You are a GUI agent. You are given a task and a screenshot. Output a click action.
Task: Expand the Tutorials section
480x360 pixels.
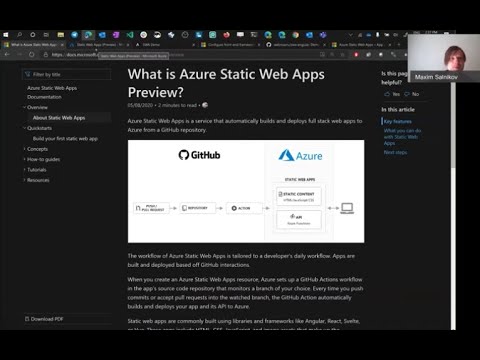pos(36,169)
